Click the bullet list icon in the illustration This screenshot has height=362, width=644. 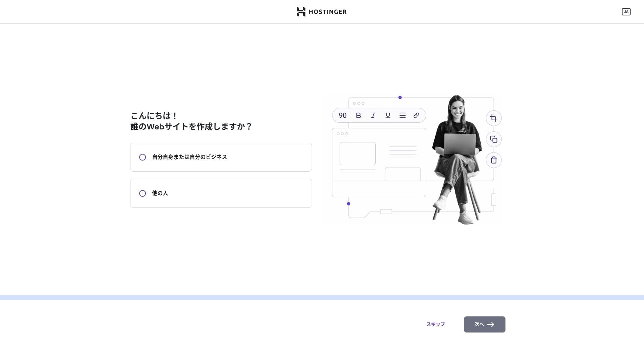coord(402,115)
